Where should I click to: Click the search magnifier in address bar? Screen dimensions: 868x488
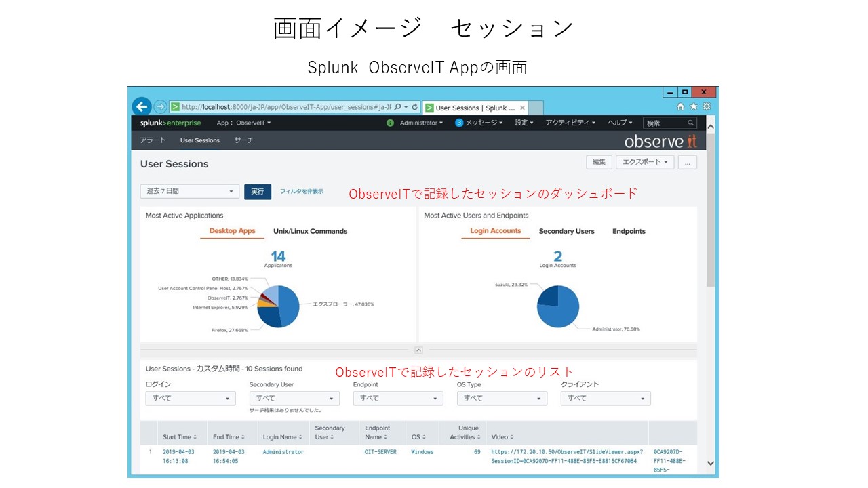coord(397,107)
